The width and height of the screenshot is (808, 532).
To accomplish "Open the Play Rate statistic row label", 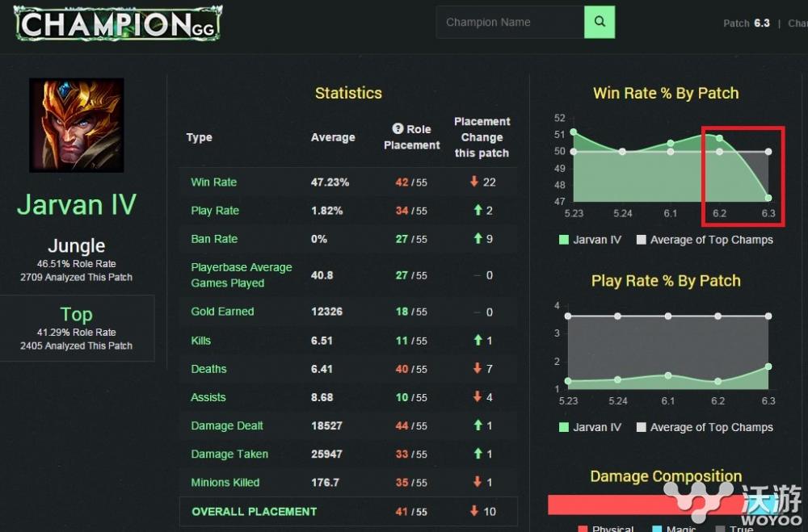I will [215, 211].
